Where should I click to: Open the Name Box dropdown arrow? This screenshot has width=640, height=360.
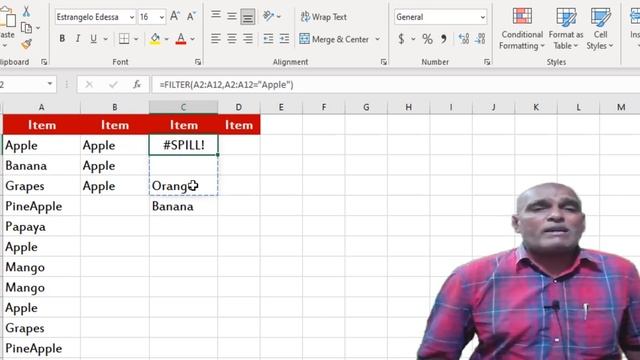(50, 84)
